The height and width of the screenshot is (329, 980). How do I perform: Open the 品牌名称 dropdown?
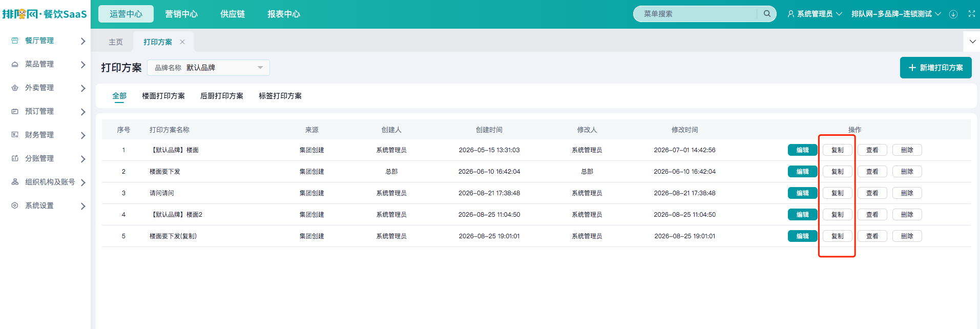tap(208, 68)
